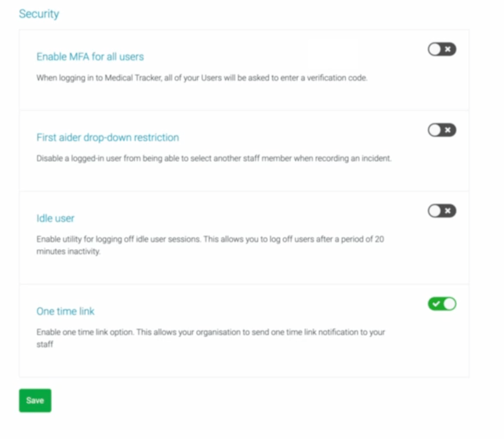Click the First aider toggle's white knob
Screen dimensions: 504x439
click(434, 130)
